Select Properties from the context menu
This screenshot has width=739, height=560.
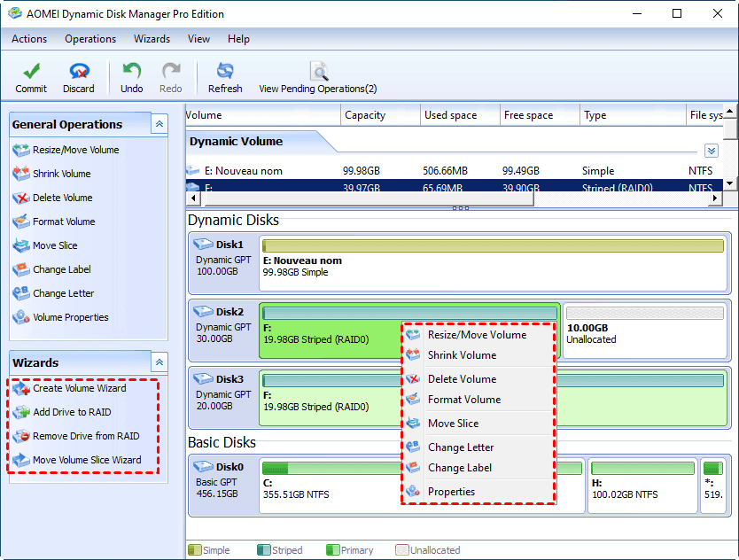[x=451, y=492]
